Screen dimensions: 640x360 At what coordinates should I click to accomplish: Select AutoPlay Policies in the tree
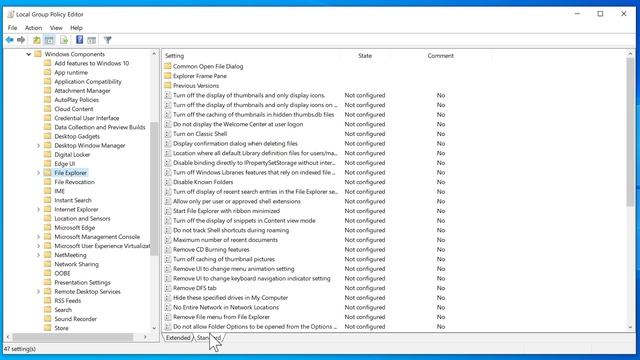click(77, 100)
